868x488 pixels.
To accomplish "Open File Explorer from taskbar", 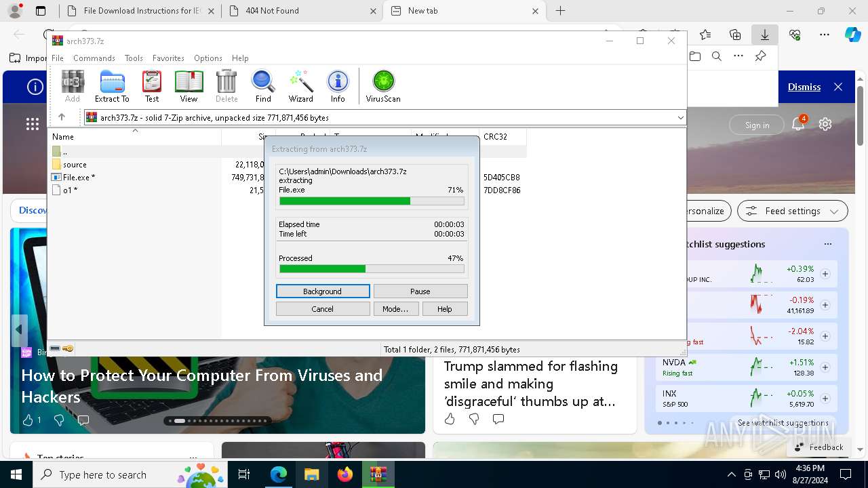I will [x=311, y=474].
